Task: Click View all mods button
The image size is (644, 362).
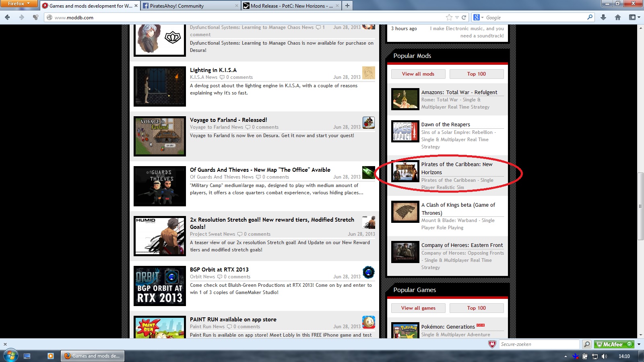Action: click(418, 74)
